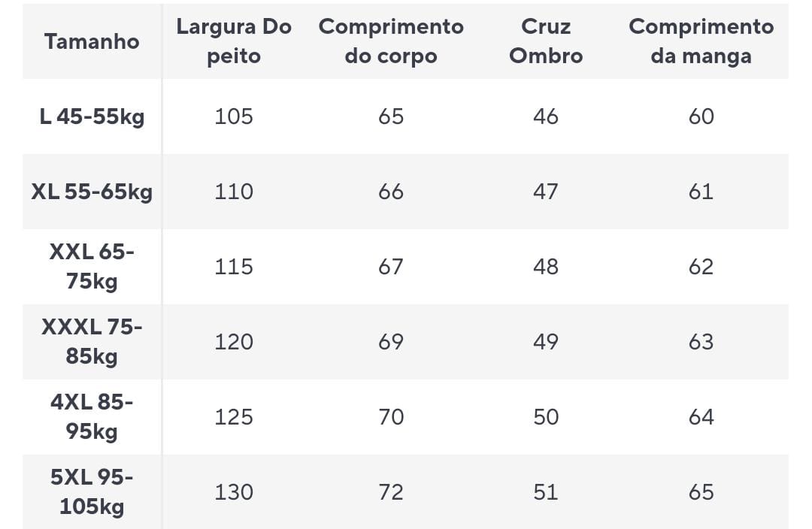The height and width of the screenshot is (529, 812).
Task: Click the Tamanho column header
Action: click(x=92, y=41)
